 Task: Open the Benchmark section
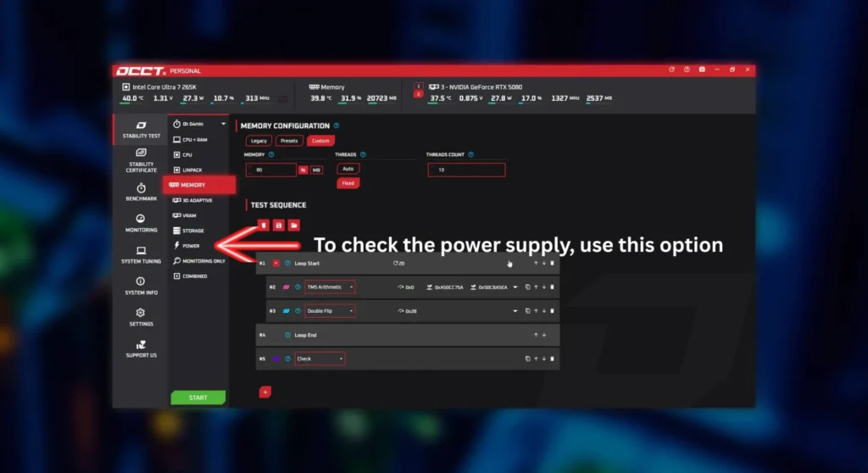pos(142,192)
